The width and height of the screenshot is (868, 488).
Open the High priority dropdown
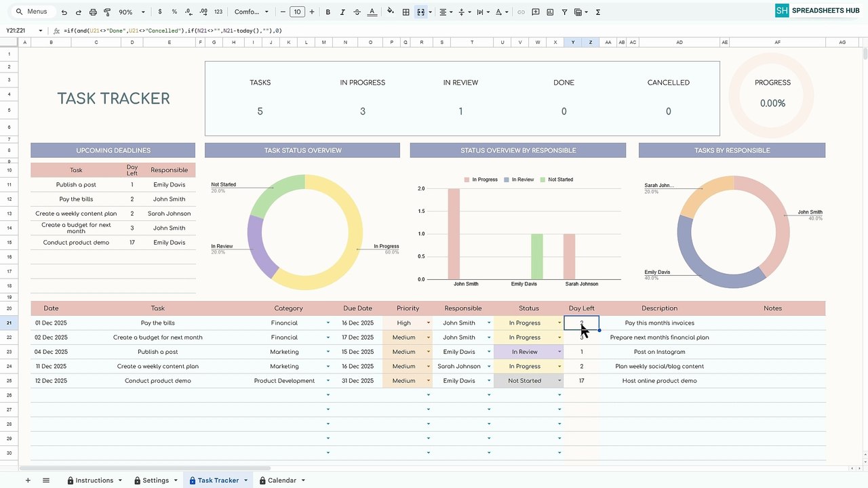click(429, 323)
